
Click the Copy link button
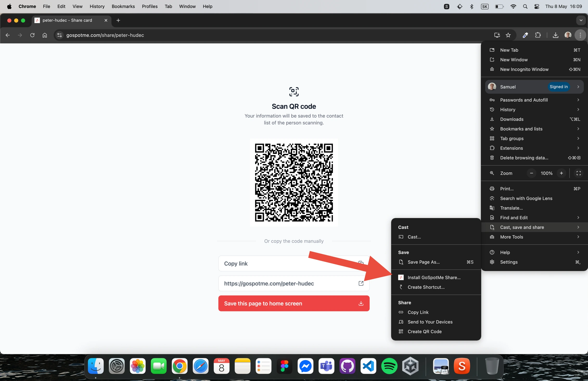point(294,263)
